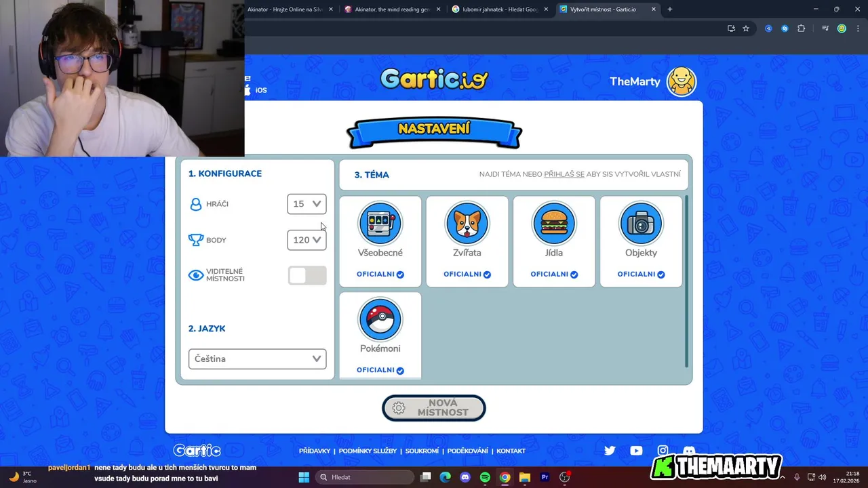This screenshot has height=488, width=868.
Task: Open the media control toolbar icon
Action: (825, 28)
